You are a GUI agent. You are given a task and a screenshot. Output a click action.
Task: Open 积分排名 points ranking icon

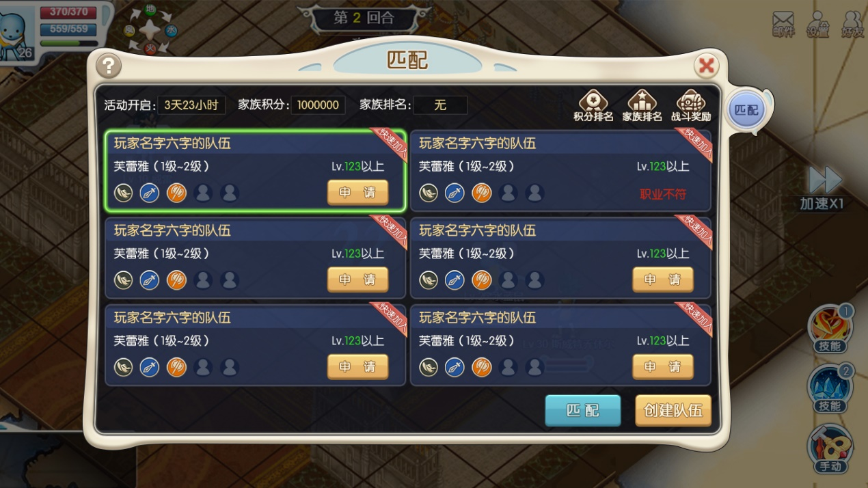point(593,106)
